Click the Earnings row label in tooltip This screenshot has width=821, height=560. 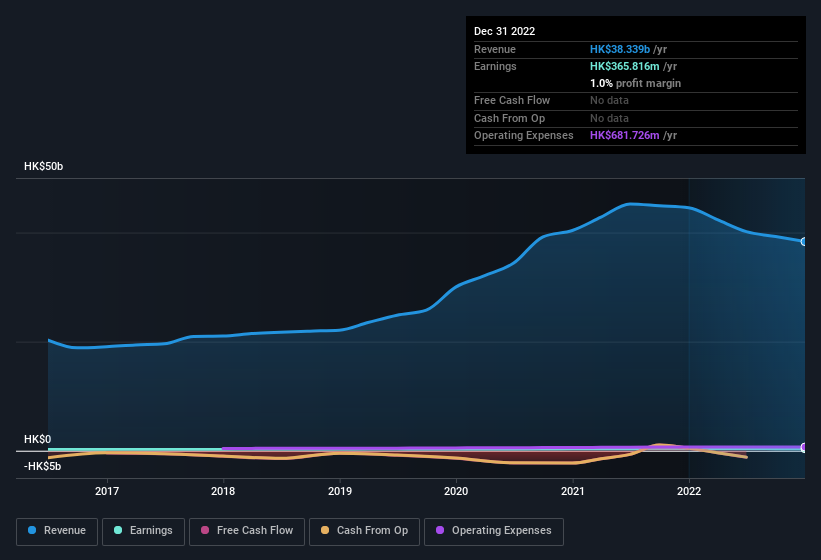(495, 66)
